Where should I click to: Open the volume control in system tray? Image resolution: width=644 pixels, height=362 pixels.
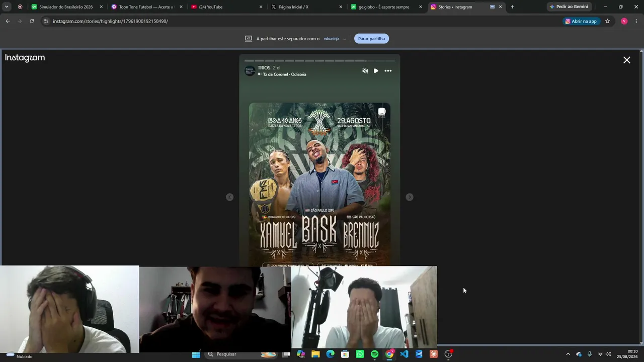(x=609, y=354)
